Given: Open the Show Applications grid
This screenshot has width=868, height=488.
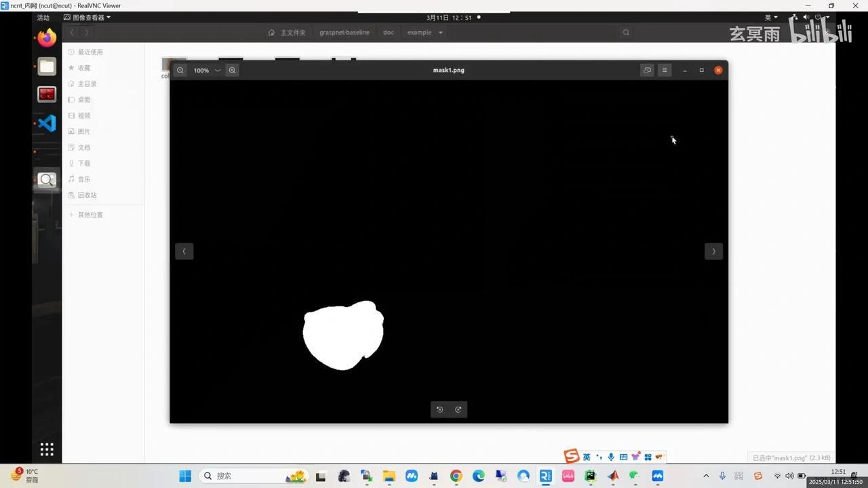Looking at the screenshot, I should (46, 449).
